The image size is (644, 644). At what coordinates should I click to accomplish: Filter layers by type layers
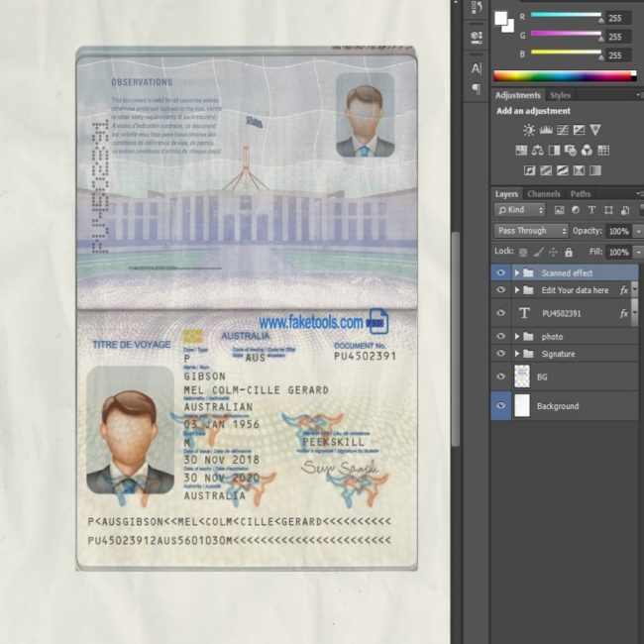pyautogui.click(x=591, y=210)
